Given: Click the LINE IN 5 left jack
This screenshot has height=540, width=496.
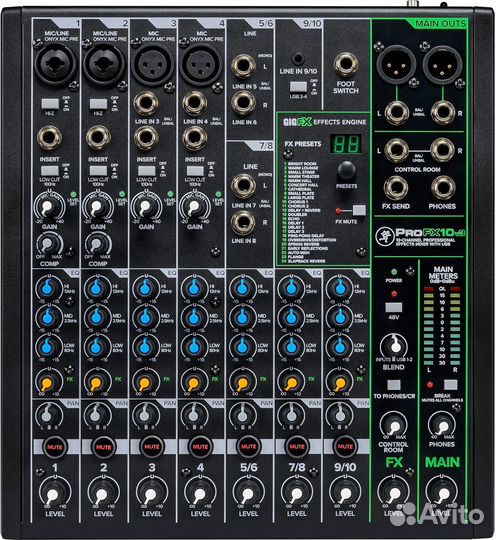Looking at the screenshot, I should (x=243, y=66).
